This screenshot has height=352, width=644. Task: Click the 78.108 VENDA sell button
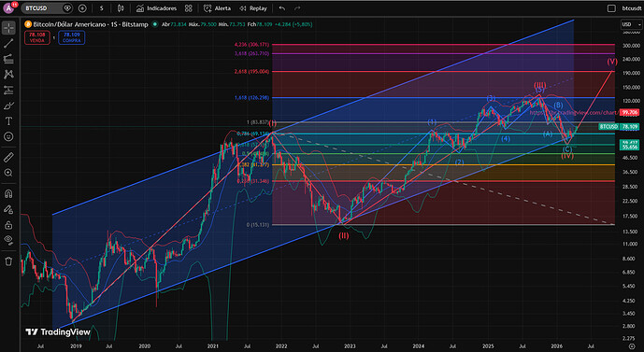pos(37,37)
